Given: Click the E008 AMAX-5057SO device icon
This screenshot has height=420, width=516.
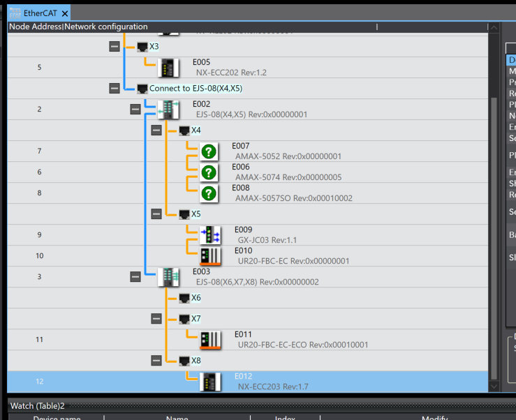Looking at the screenshot, I should pyautogui.click(x=208, y=194).
